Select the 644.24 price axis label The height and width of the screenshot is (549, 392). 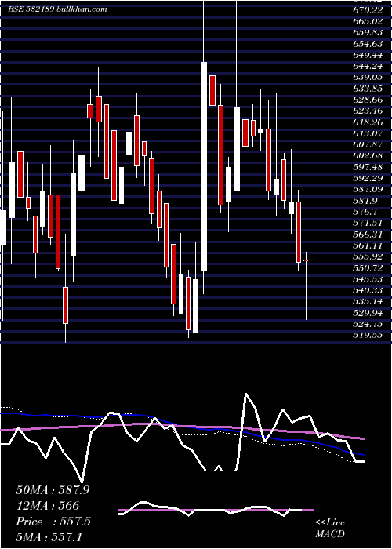tap(368, 66)
